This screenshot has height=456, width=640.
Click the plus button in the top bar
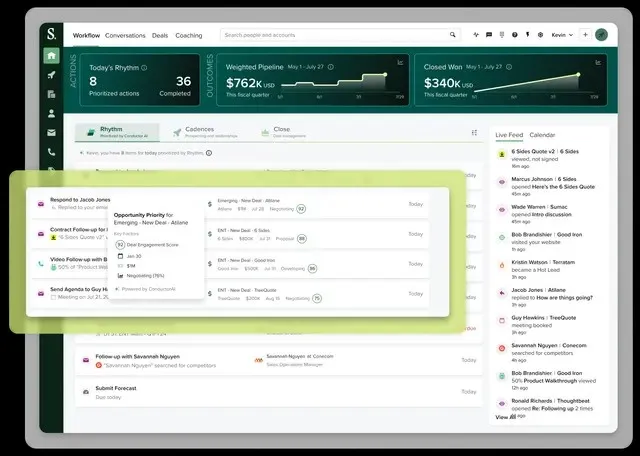[585, 35]
